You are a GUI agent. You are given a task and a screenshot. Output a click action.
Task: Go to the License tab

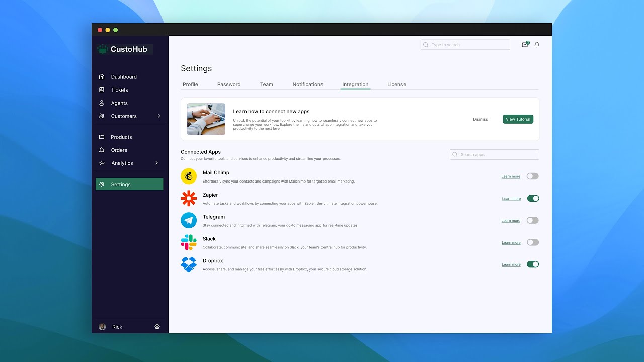pyautogui.click(x=396, y=84)
